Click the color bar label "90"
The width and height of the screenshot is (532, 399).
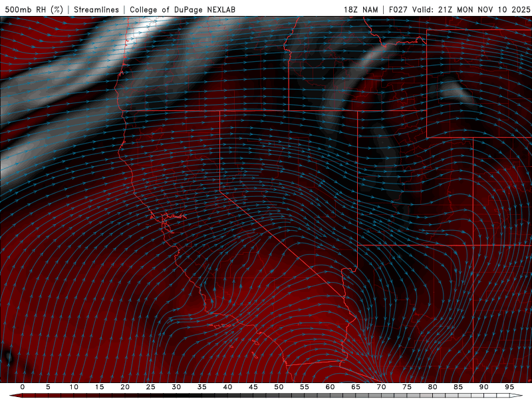pyautogui.click(x=484, y=387)
